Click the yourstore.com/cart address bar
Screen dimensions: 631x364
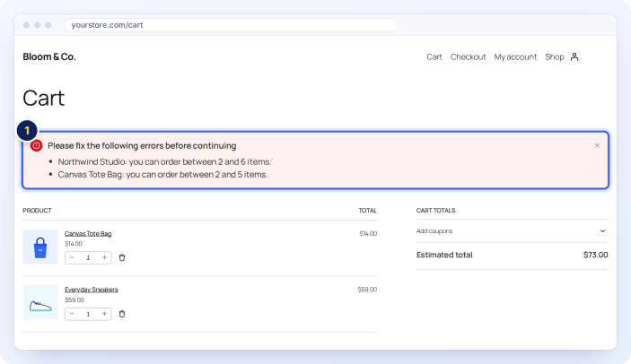(231, 25)
